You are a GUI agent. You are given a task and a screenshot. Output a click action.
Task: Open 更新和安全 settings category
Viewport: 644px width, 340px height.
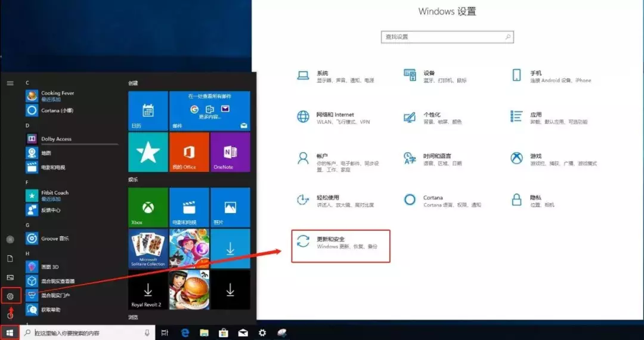tap(340, 246)
